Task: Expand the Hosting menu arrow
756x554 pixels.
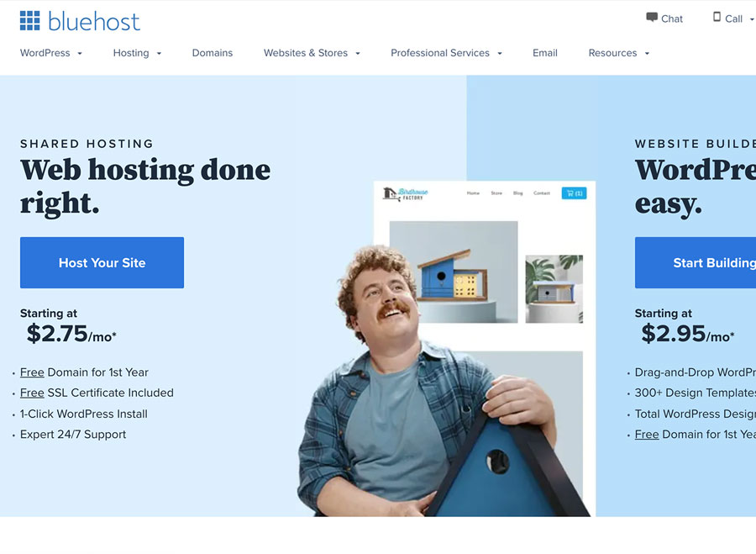Action: 159,54
